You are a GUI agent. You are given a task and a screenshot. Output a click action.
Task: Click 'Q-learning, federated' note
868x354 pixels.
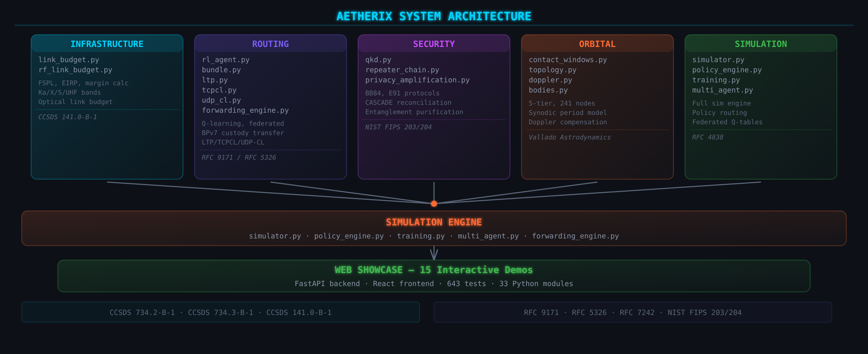pyautogui.click(x=243, y=124)
